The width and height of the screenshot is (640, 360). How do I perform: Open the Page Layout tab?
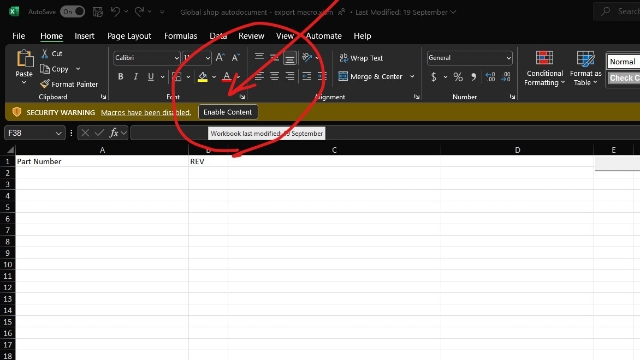pos(129,36)
